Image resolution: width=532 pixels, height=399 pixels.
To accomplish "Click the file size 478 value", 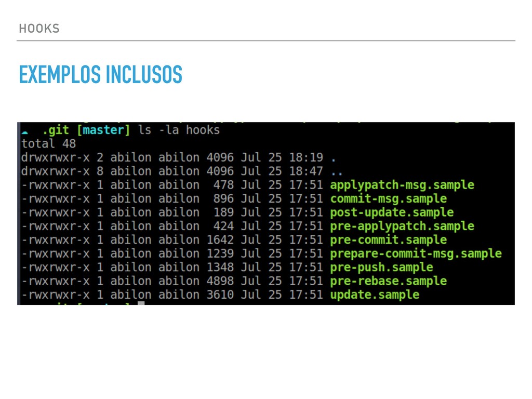I will 223,185.
